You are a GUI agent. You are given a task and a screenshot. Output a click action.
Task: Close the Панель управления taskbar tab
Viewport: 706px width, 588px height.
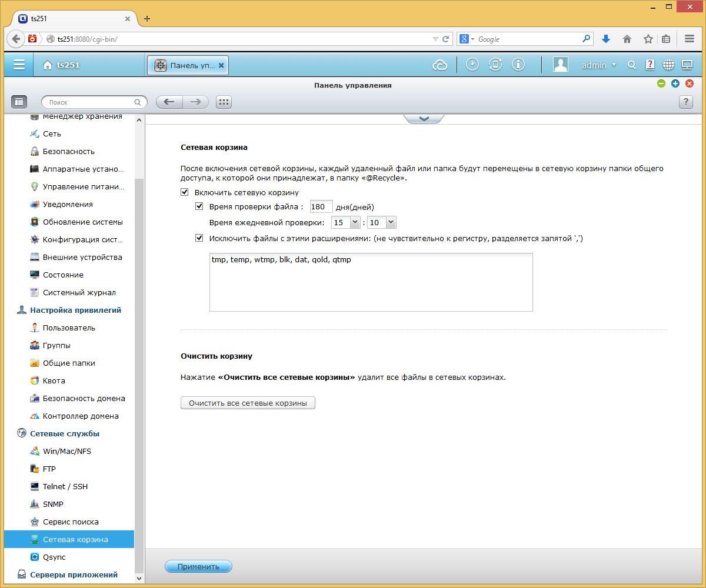click(x=221, y=65)
